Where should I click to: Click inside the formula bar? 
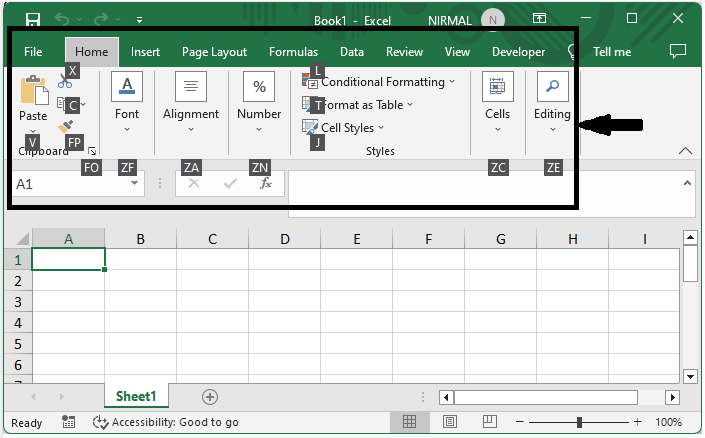pyautogui.click(x=483, y=193)
